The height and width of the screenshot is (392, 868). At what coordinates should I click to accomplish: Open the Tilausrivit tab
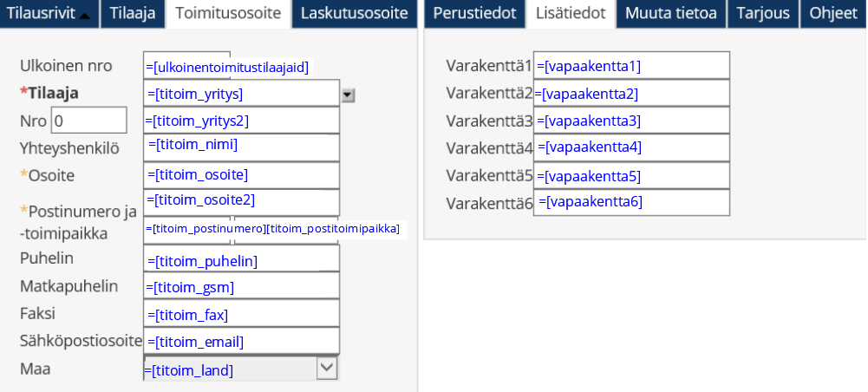pos(49,14)
